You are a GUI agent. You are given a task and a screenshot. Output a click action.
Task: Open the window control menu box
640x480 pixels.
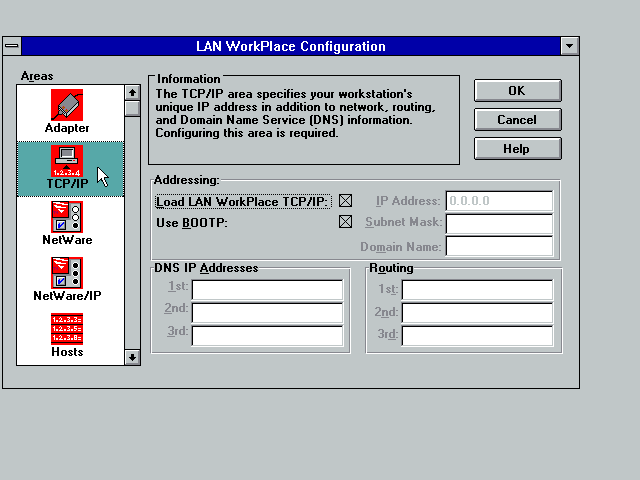[12, 46]
